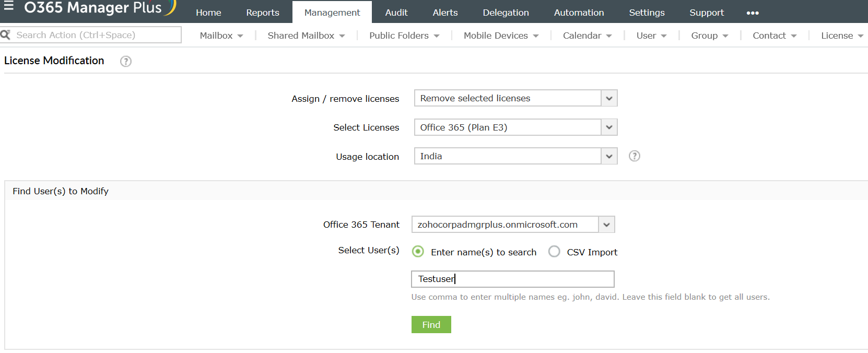The width and height of the screenshot is (868, 353).
Task: Switch to the Reports tab
Action: tap(263, 13)
